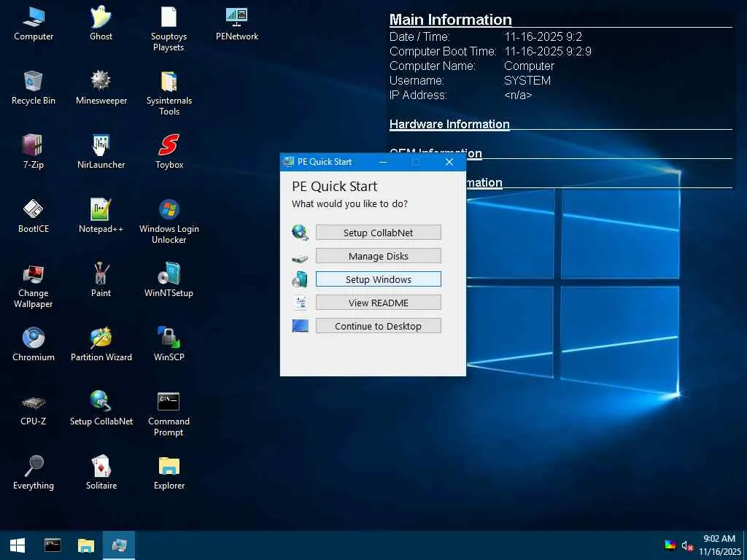
Task: Launch the WinNTSetup icon
Action: (x=169, y=280)
